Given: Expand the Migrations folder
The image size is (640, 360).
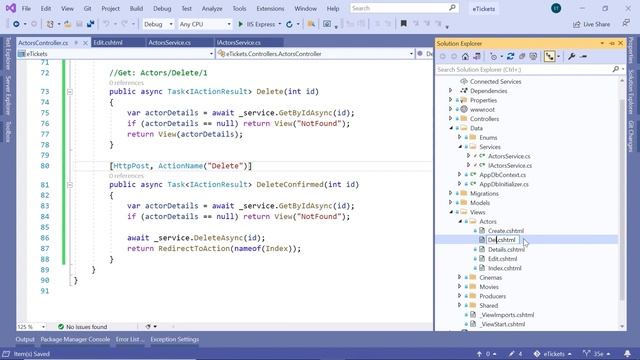Looking at the screenshot, I should pos(451,193).
